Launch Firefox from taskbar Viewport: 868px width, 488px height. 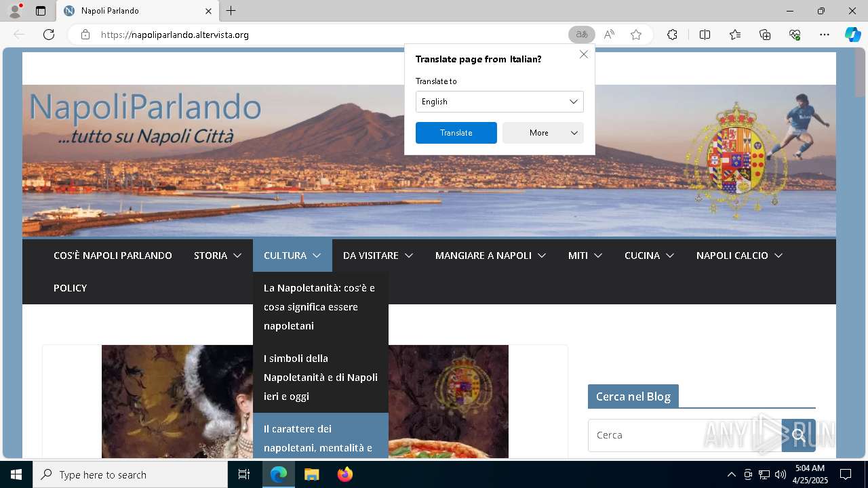click(x=345, y=474)
